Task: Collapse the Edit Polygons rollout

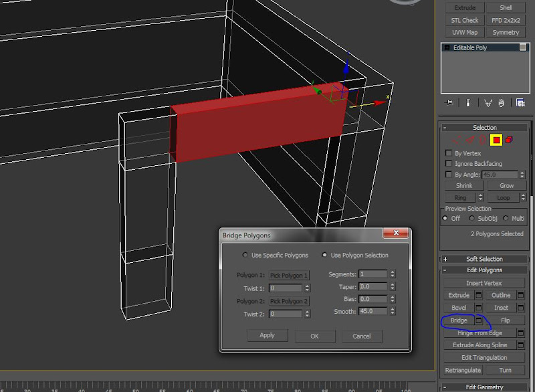Action: pyautogui.click(x=445, y=270)
